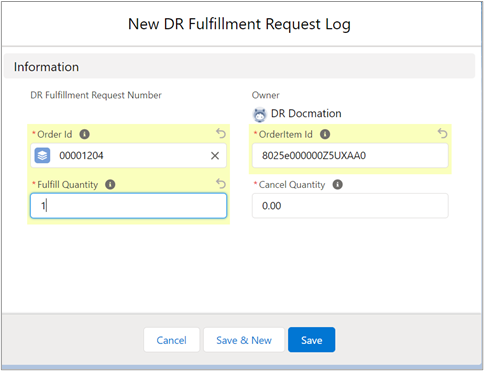
Task: Click the DR Docmation owner name
Action: (306, 113)
